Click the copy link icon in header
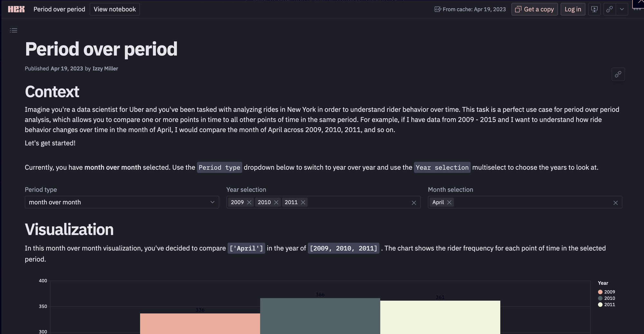Viewport: 644px width, 334px height. pos(610,9)
